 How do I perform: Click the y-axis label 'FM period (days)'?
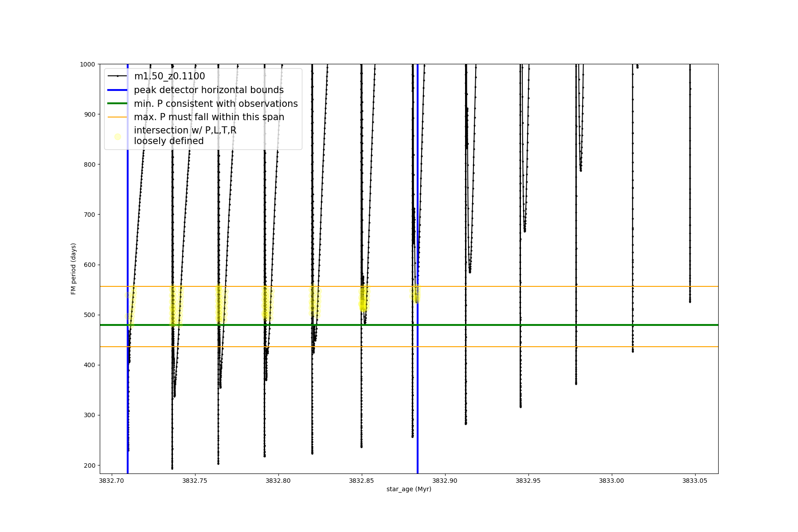[x=74, y=269]
